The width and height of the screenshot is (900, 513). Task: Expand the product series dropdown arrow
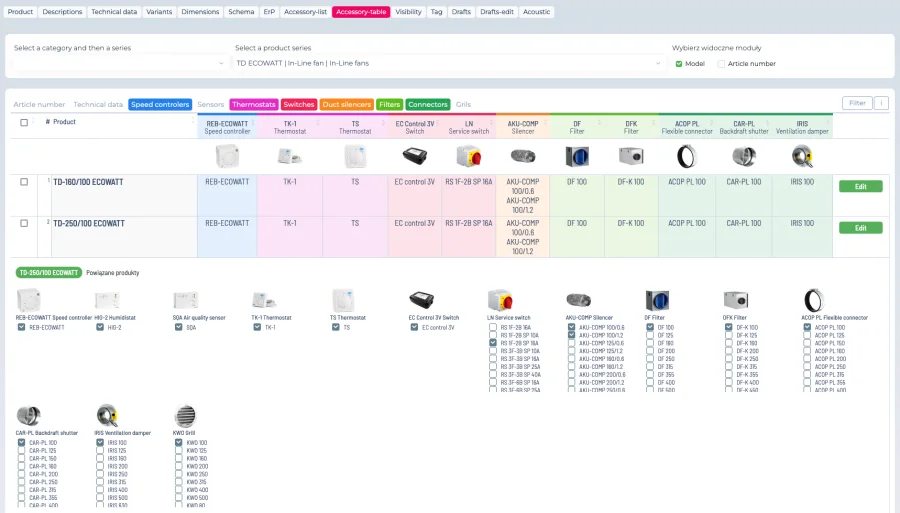pos(658,63)
